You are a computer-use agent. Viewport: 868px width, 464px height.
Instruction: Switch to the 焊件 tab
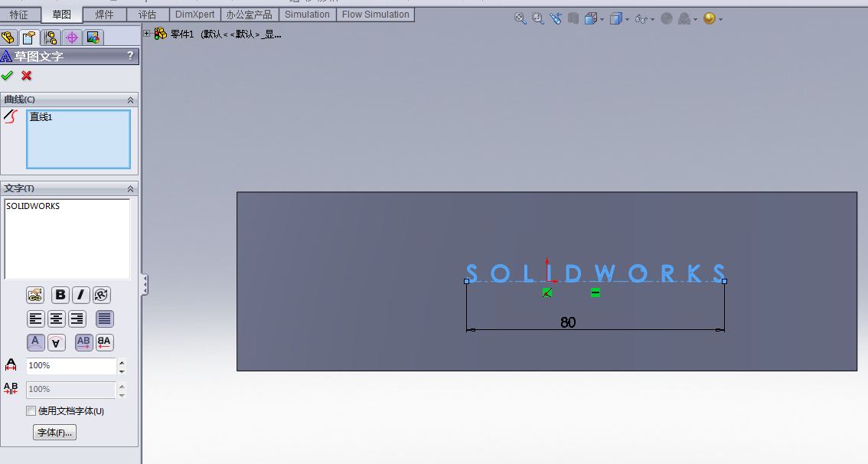104,15
